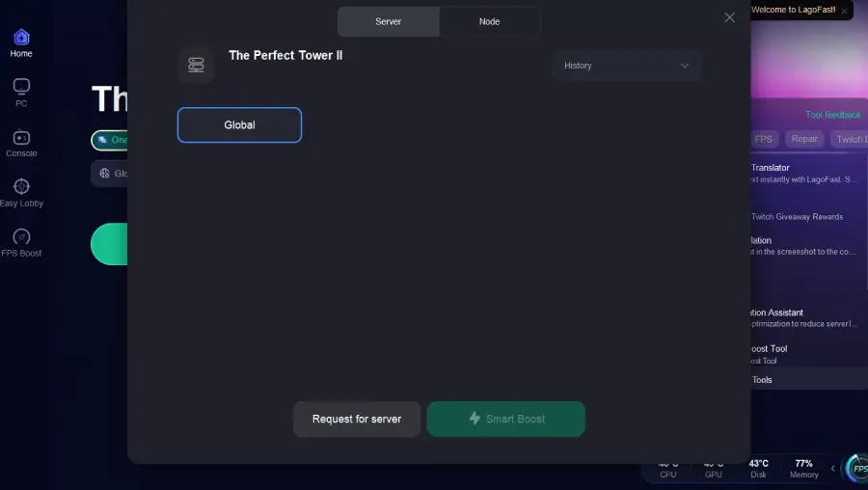Click the FPS circular gauge icon

pyautogui.click(x=857, y=469)
